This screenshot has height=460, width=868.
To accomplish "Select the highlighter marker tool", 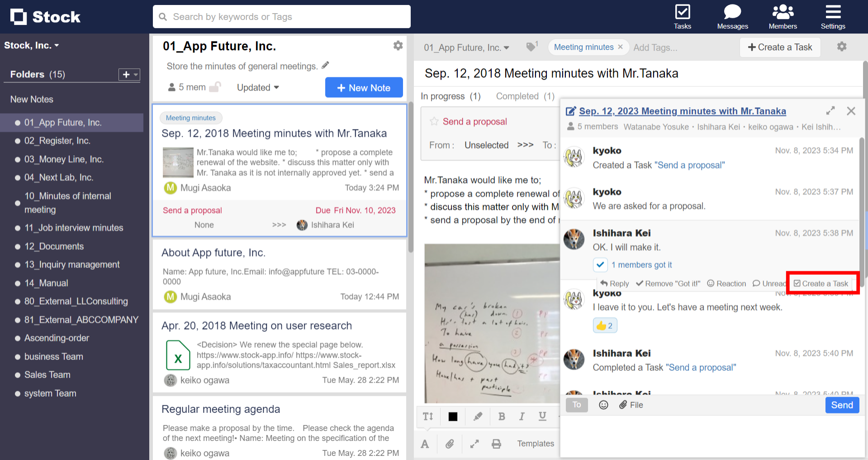I will tap(477, 416).
